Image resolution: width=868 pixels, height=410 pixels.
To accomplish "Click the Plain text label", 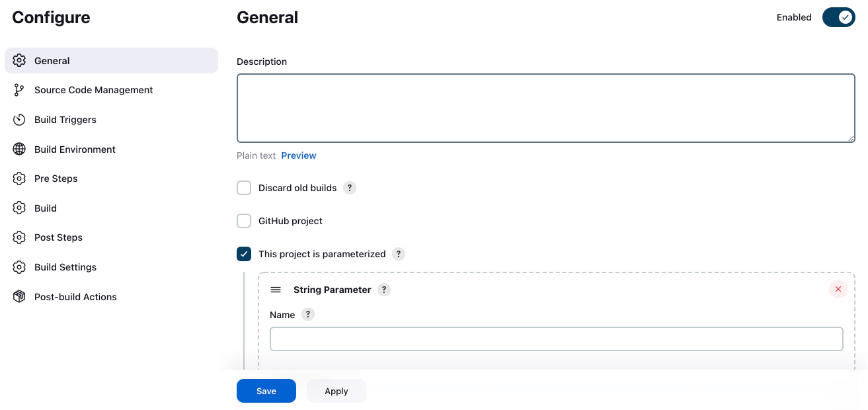I will [x=256, y=155].
